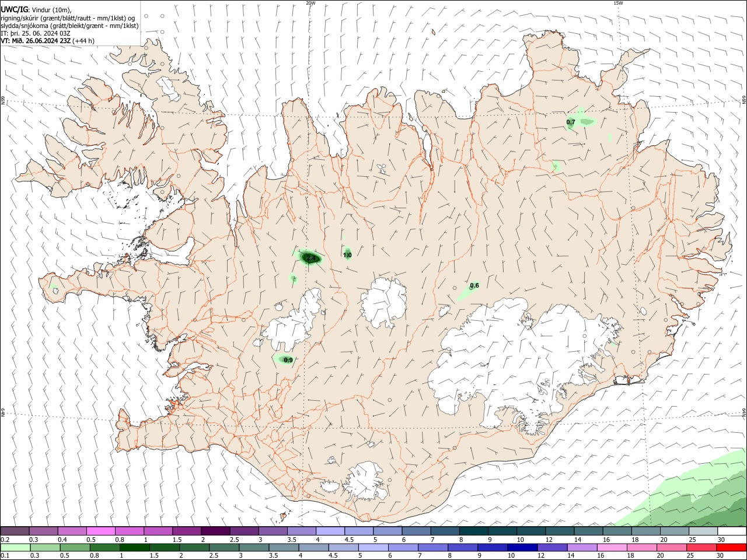Click the rigning/skúrir legend description line

69,18
